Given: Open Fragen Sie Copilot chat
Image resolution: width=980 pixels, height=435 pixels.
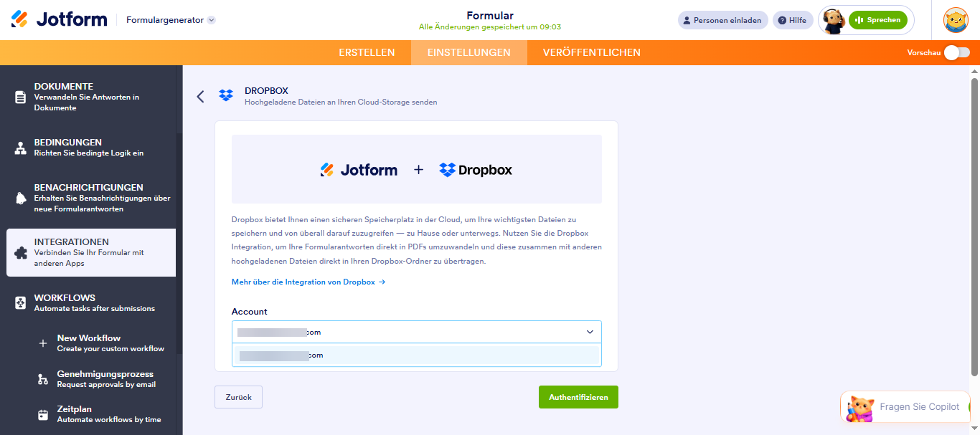Looking at the screenshot, I should pos(905,407).
